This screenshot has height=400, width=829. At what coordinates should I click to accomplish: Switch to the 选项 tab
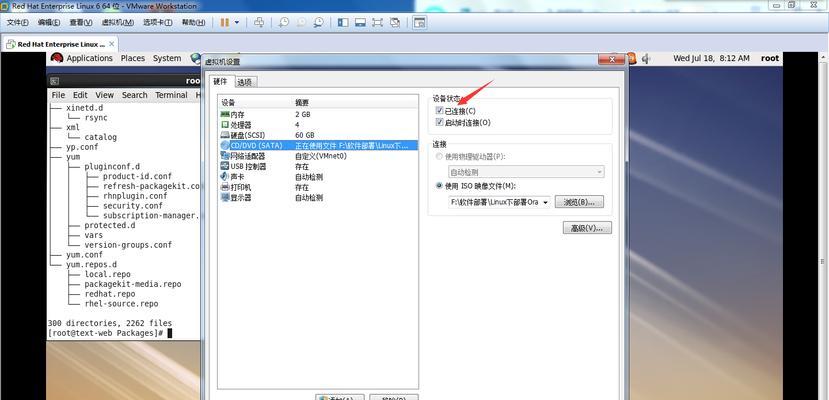click(x=245, y=82)
